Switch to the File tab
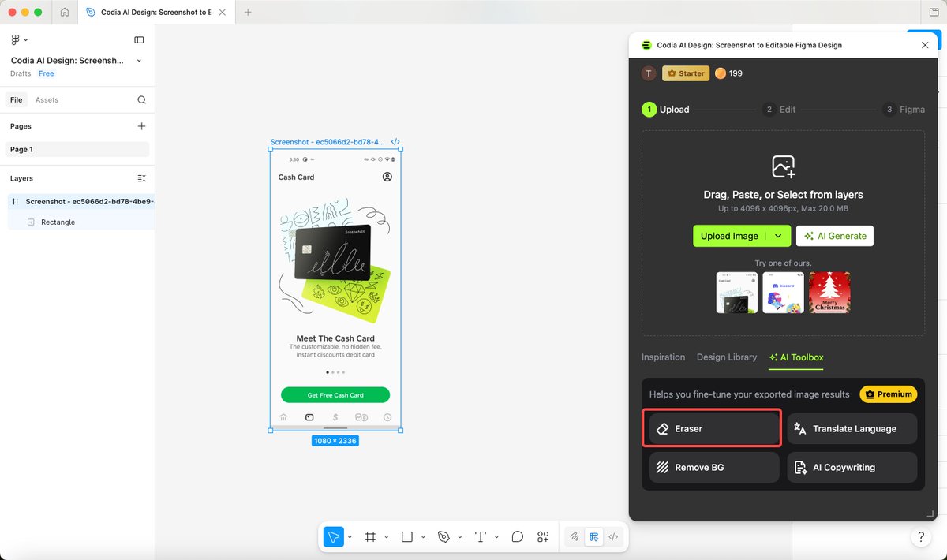The image size is (947, 560). tap(16, 100)
